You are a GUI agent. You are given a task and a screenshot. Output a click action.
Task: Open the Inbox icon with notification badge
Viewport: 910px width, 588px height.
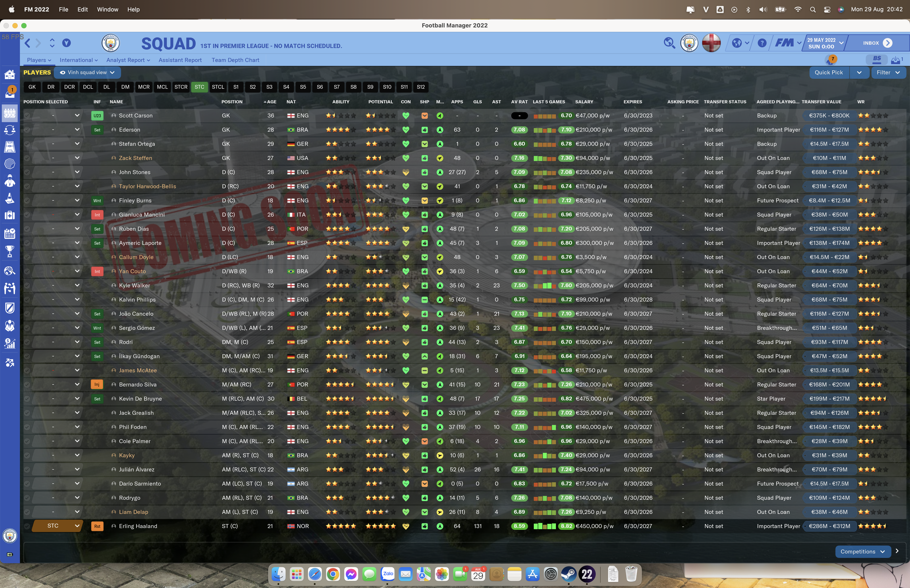10,93
